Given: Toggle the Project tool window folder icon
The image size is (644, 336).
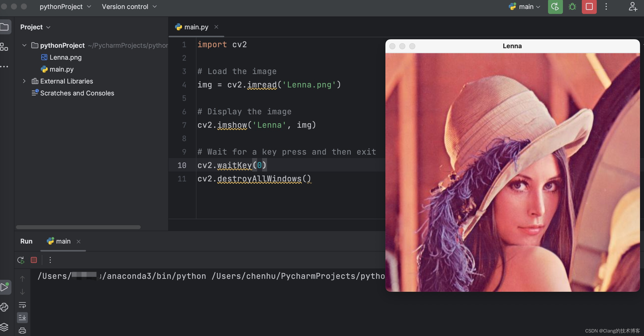Looking at the screenshot, I should 4,27.
